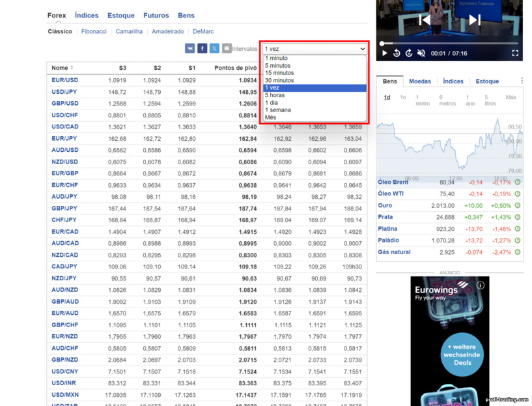532x406 pixels.
Task: Open USD/CHF pair link
Action: point(65,115)
